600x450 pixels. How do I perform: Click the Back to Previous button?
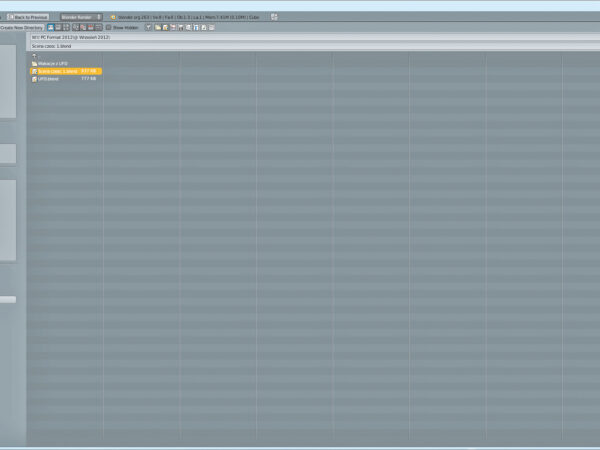25,17
